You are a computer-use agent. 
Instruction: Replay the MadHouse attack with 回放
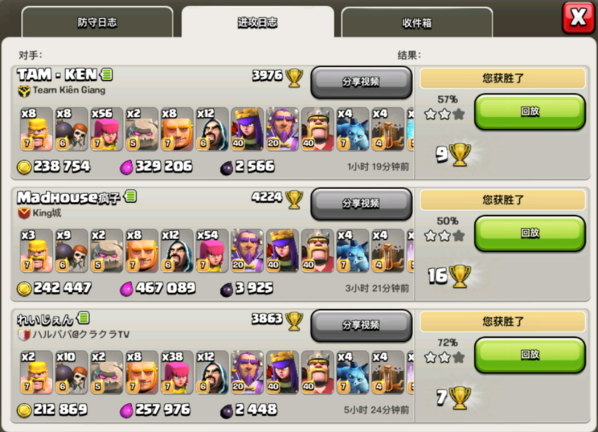coord(530,233)
